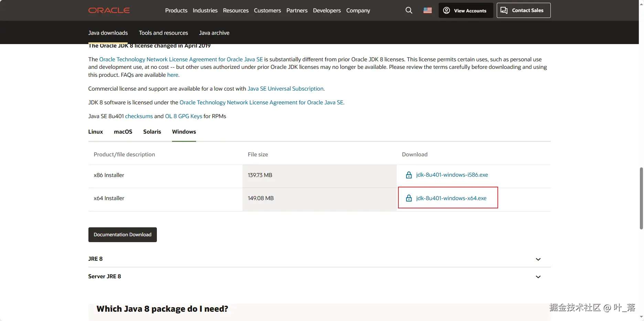Viewport: 644px width, 321px height.
Task: Open the Products navigation menu
Action: (176, 10)
